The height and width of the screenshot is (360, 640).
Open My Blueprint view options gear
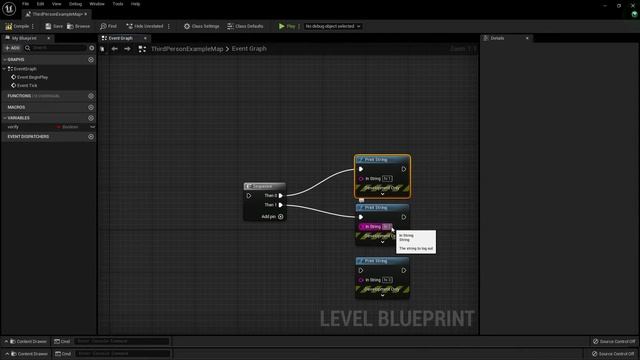point(91,48)
